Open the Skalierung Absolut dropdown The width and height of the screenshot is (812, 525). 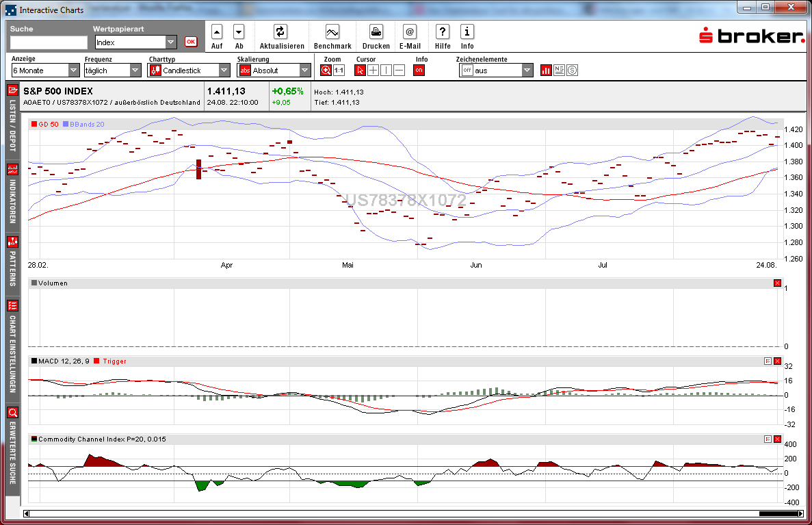click(274, 71)
